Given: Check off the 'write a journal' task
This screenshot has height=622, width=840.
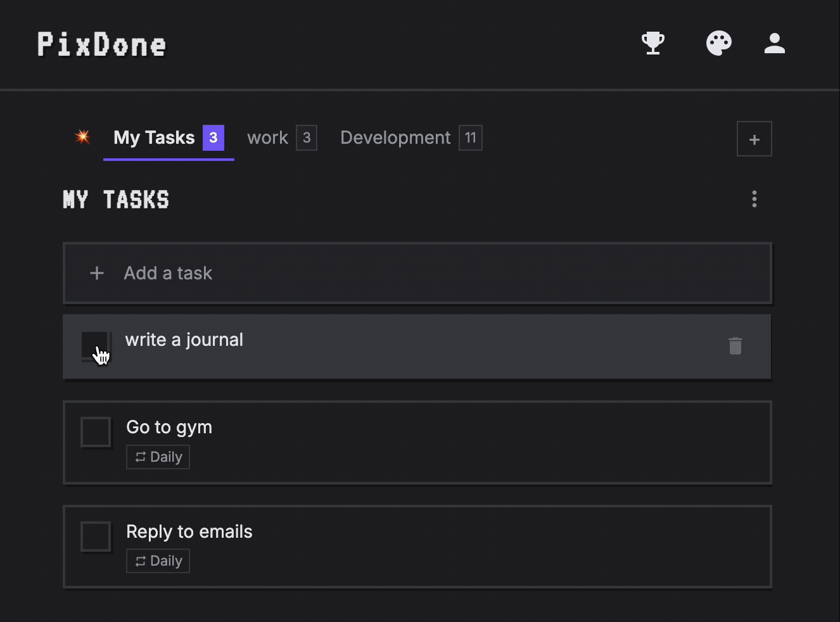Looking at the screenshot, I should click(x=95, y=345).
